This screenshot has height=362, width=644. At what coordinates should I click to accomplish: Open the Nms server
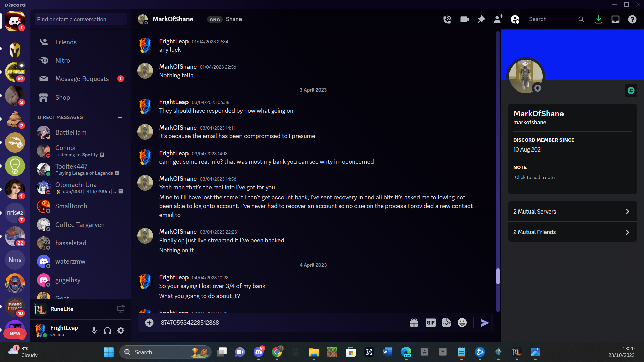click(x=15, y=260)
